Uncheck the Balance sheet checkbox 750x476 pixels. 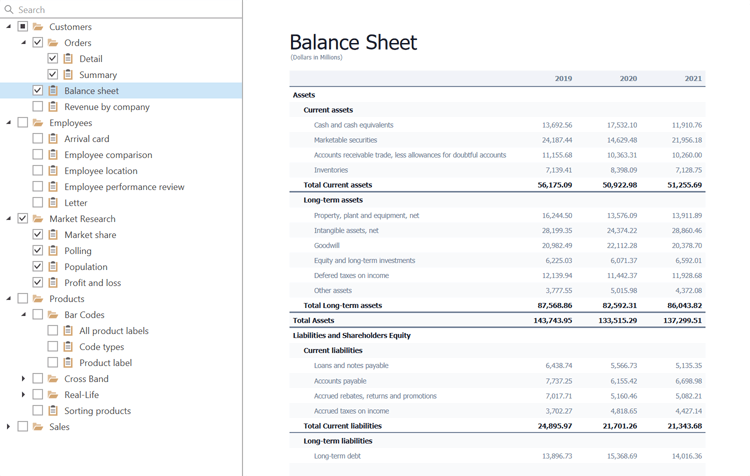(x=38, y=91)
